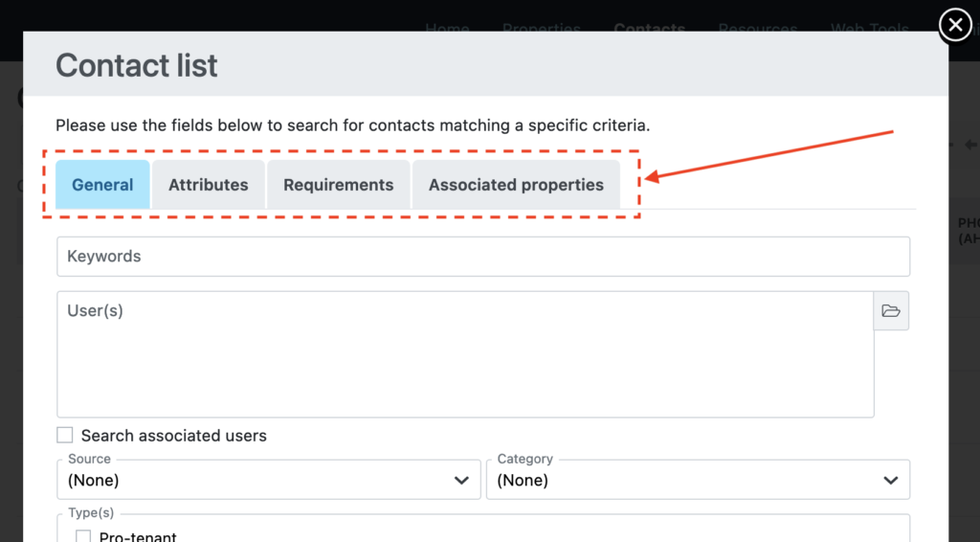This screenshot has width=980, height=542.
Task: Focus the User(s) selection box
Action: pos(465,354)
